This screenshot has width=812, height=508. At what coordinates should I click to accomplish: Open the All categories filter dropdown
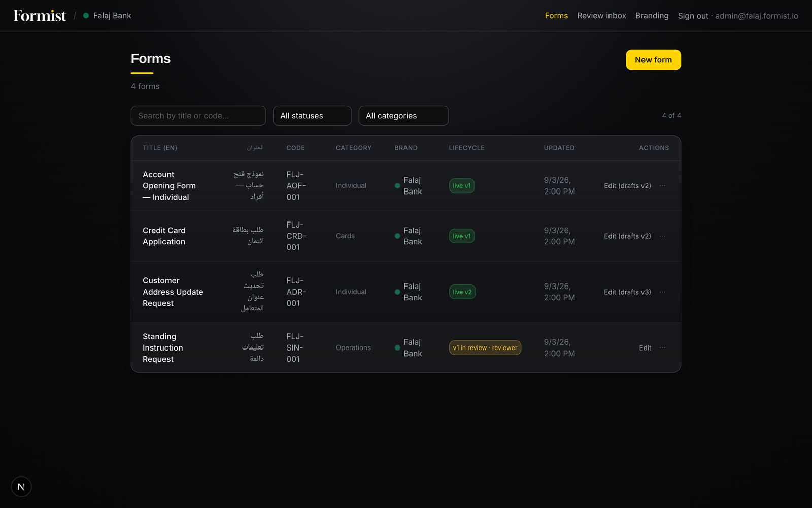point(403,116)
